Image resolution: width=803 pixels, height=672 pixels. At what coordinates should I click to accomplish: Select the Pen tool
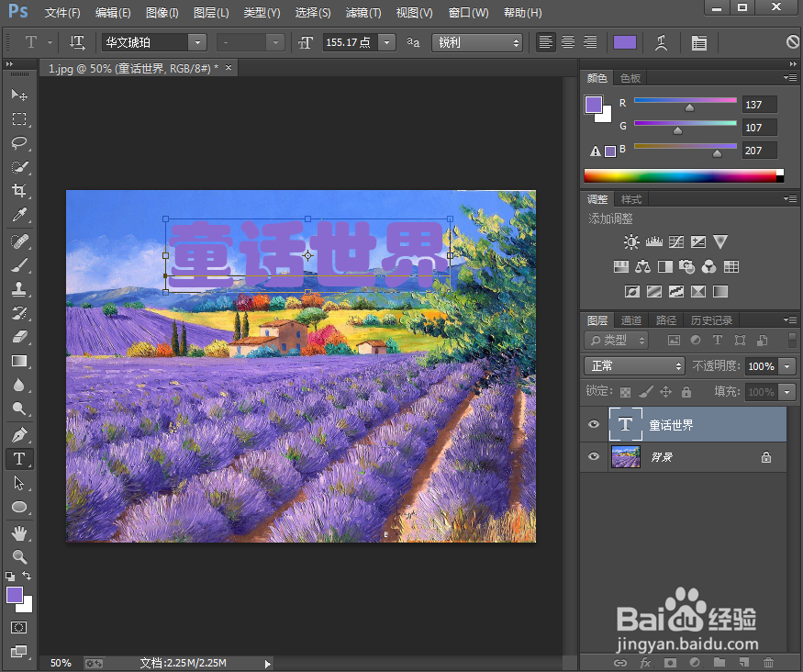click(19, 435)
